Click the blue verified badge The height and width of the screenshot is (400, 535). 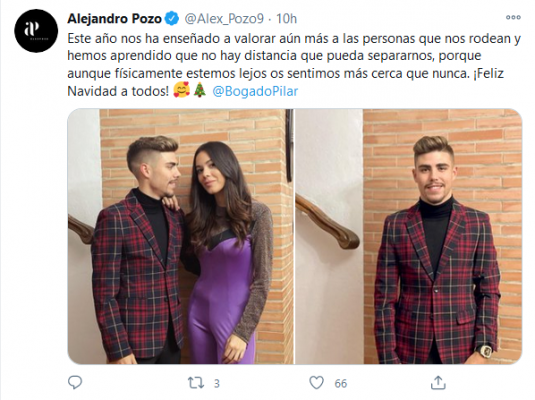point(172,18)
